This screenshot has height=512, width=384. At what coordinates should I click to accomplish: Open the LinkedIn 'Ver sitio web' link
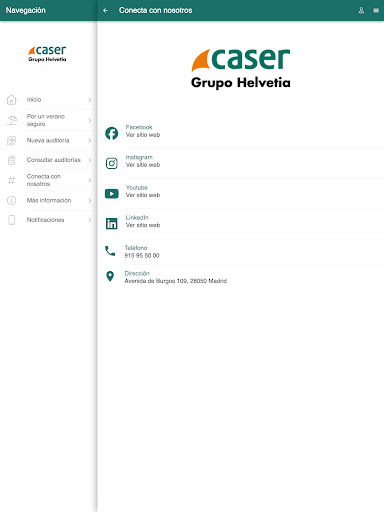coord(143,225)
